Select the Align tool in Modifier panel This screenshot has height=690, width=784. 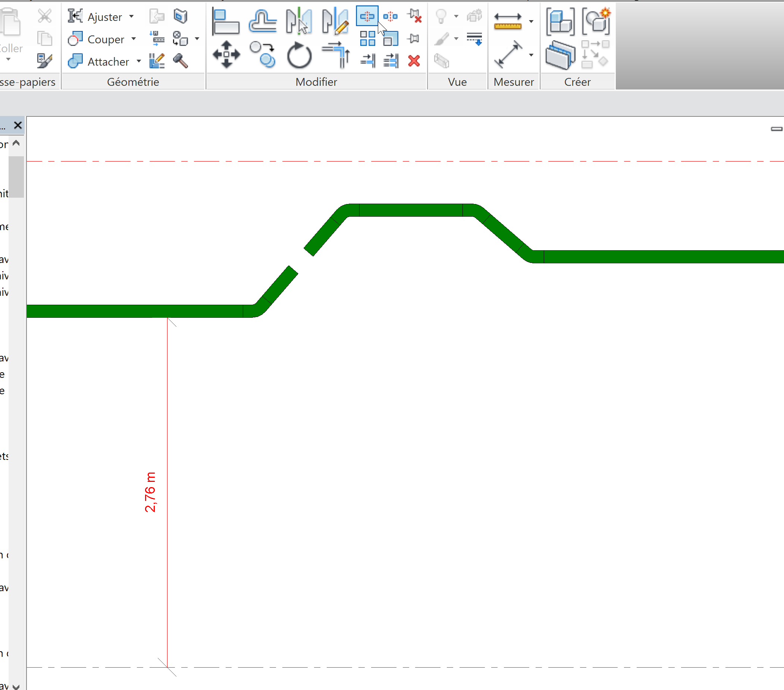[x=226, y=22]
